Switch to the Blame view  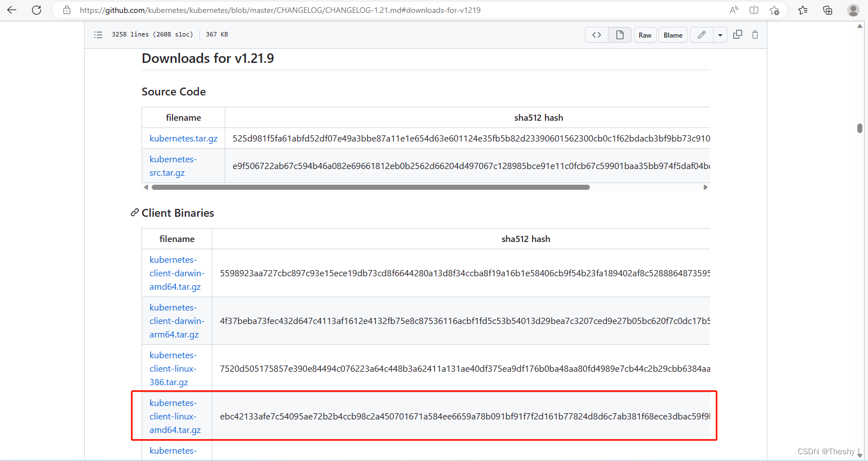click(672, 34)
